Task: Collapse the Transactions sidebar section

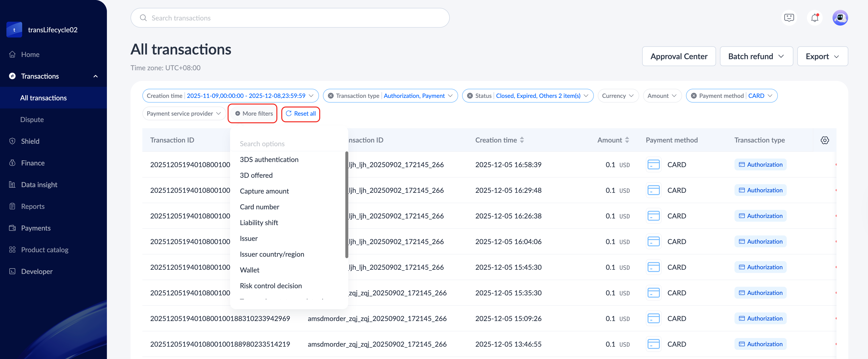Action: coord(95,76)
